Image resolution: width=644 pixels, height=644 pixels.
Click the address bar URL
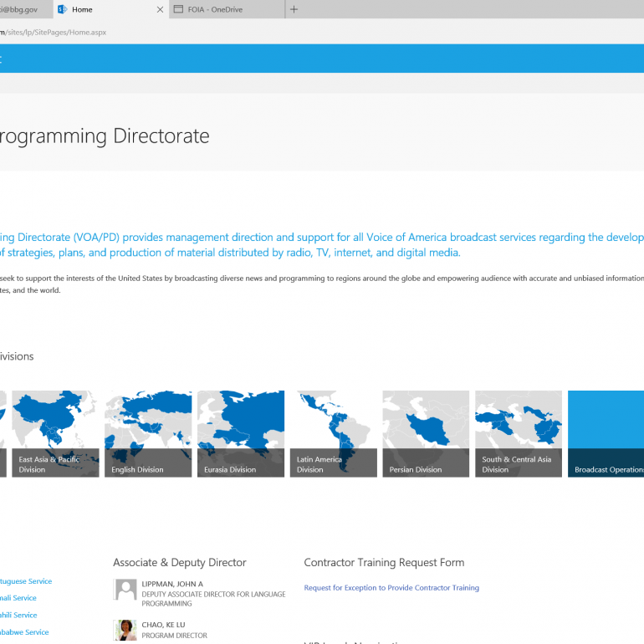tap(54, 32)
